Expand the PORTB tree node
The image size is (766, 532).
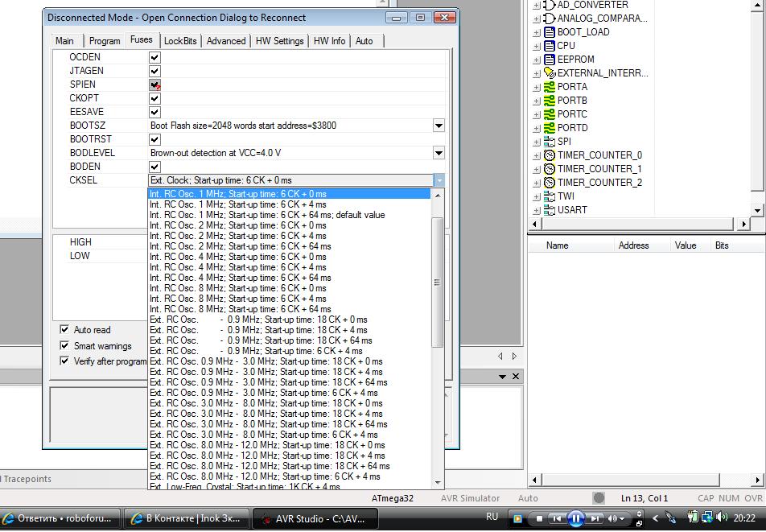click(x=537, y=101)
